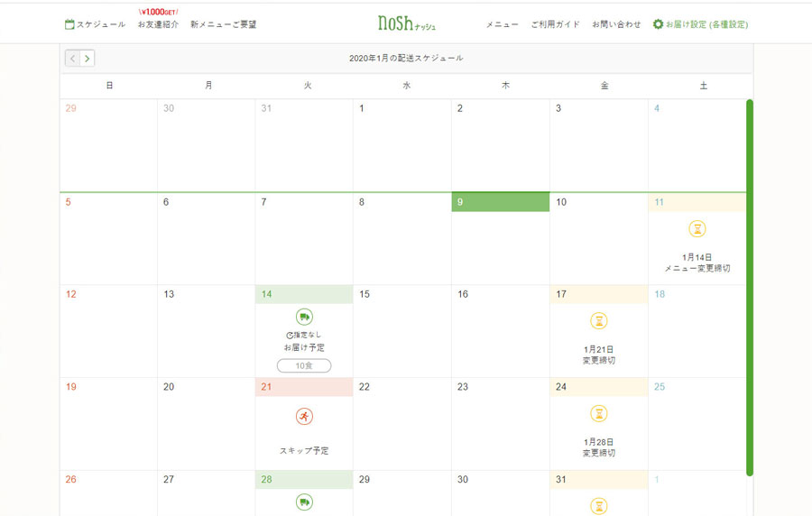Open お届け設定 (各種設定) link
This screenshot has height=516, width=812.
click(x=706, y=24)
